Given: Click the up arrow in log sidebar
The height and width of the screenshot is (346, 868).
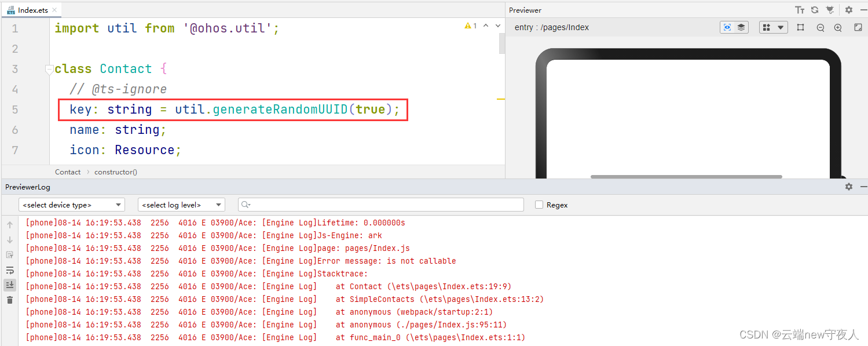Looking at the screenshot, I should (x=10, y=225).
